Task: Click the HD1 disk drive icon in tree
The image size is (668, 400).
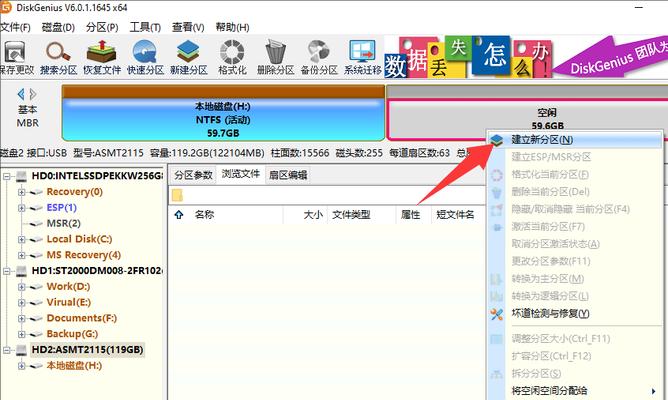Action: point(21,271)
